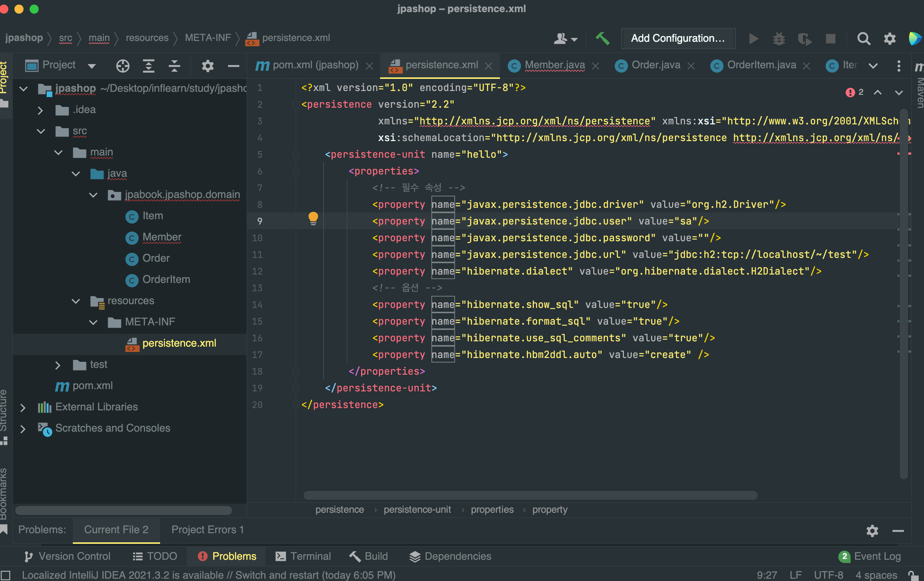Image resolution: width=924 pixels, height=581 pixels.
Task: Collapse the java folder
Action: point(75,174)
